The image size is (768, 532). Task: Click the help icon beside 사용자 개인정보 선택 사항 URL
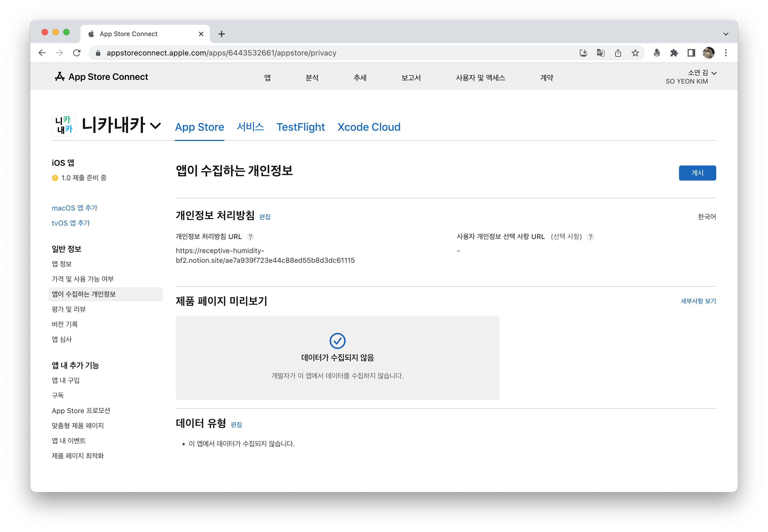(x=591, y=237)
